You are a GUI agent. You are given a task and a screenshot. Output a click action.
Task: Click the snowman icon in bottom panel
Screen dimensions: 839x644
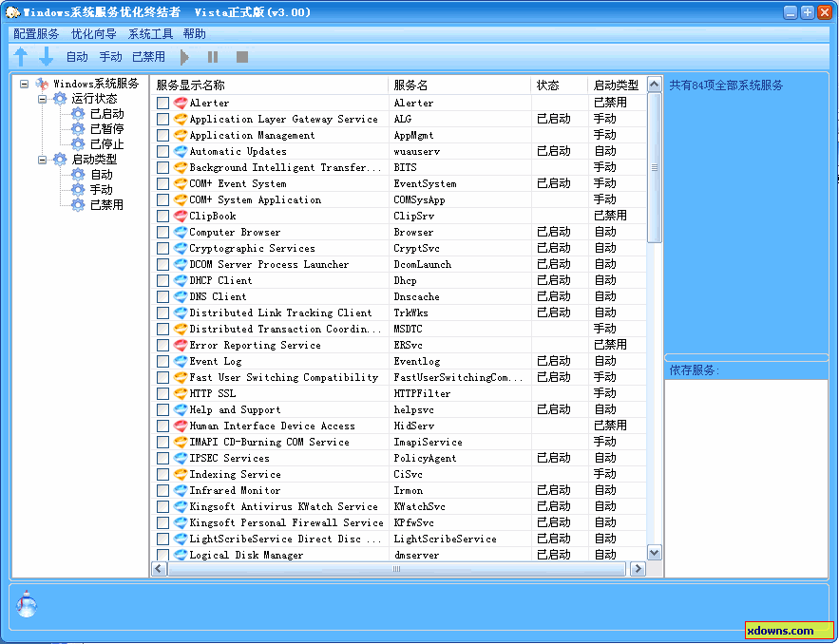coord(27,604)
